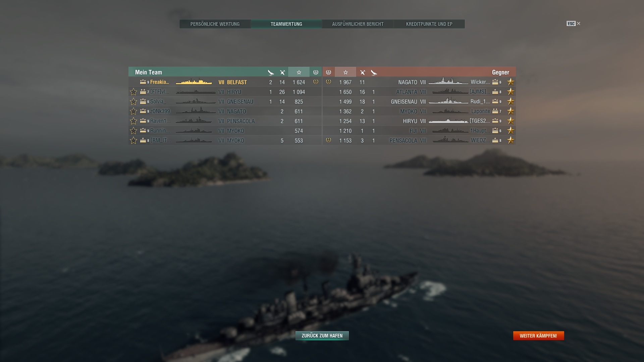Open Ausführlicher Bericht tab
The height and width of the screenshot is (362, 644).
(358, 24)
